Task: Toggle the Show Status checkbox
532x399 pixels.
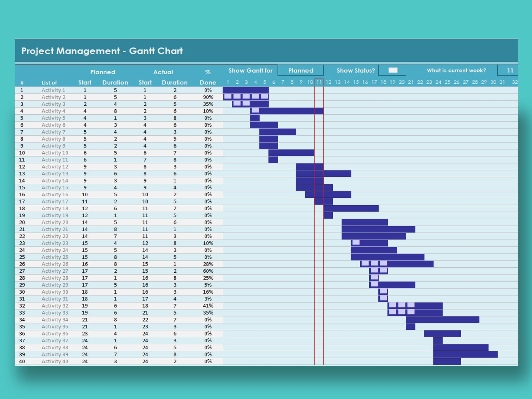Action: (x=392, y=70)
